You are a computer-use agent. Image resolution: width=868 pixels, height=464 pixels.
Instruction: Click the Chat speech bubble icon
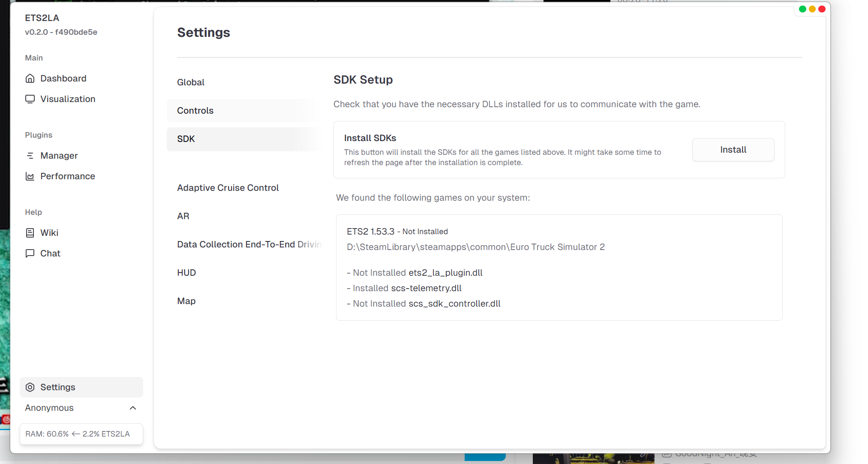coord(30,253)
